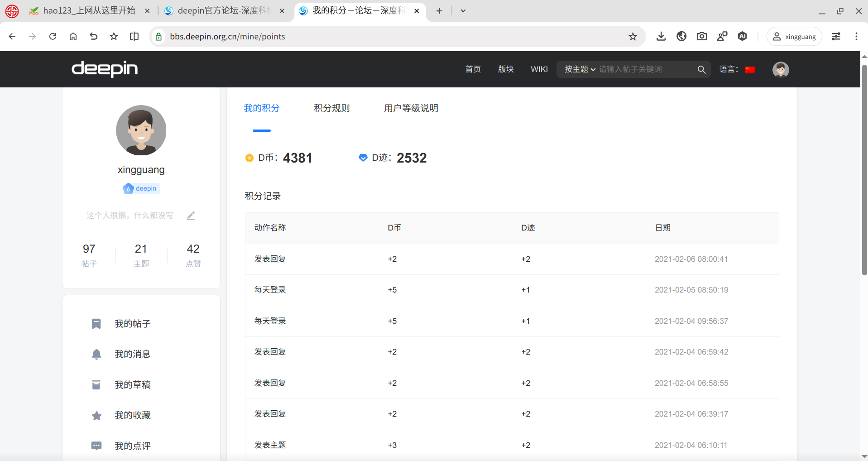
Task: Open the 用户等级说明 tab
Action: click(411, 108)
